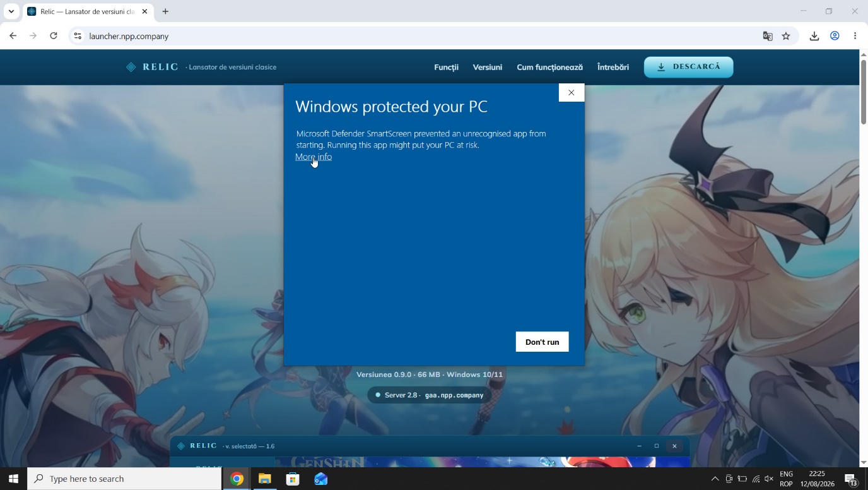
Task: Show hidden system tray icons
Action: click(715, 479)
